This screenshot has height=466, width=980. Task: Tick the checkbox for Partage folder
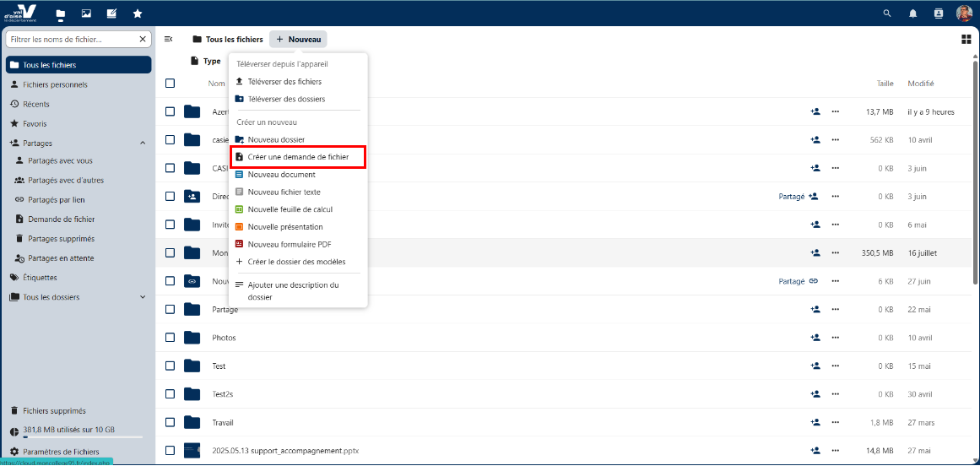(171, 309)
